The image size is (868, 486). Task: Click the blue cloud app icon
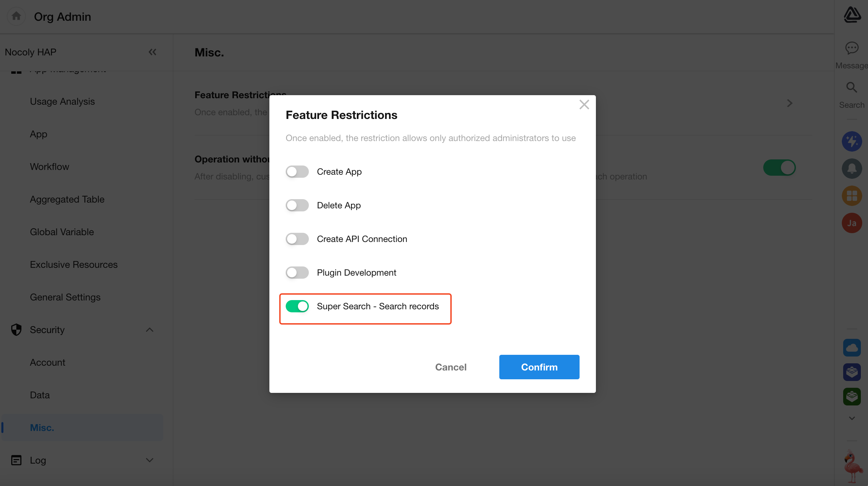852,348
